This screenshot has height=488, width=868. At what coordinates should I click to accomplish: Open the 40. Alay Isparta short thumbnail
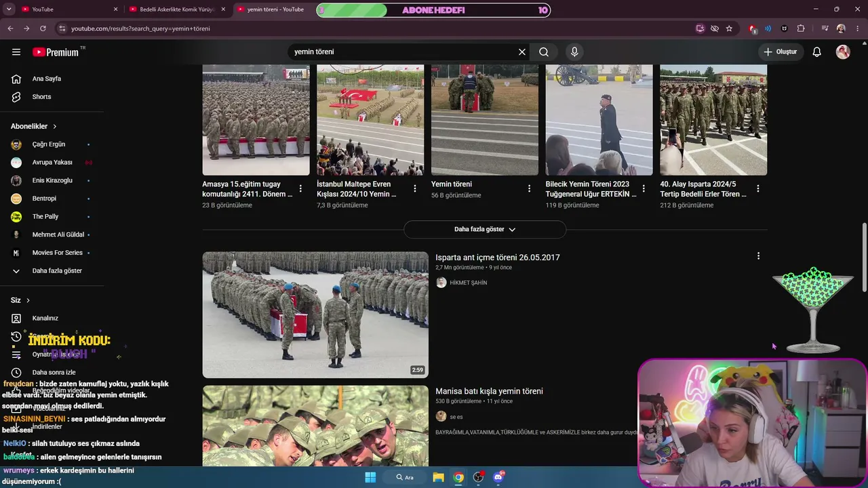pos(713,120)
